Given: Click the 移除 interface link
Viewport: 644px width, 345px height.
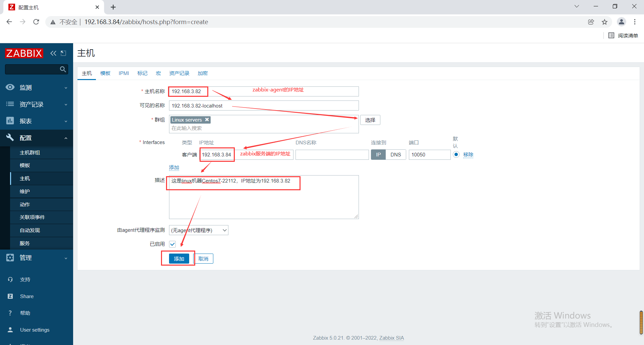Looking at the screenshot, I should tap(468, 154).
